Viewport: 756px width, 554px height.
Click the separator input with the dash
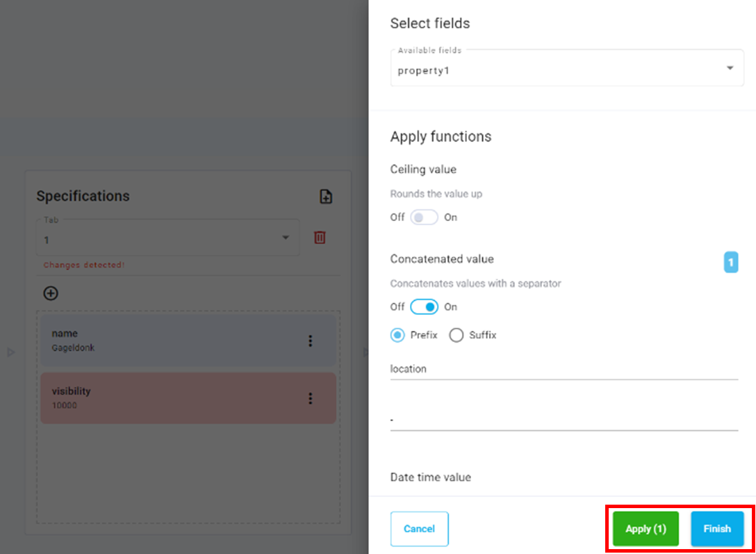coord(564,420)
